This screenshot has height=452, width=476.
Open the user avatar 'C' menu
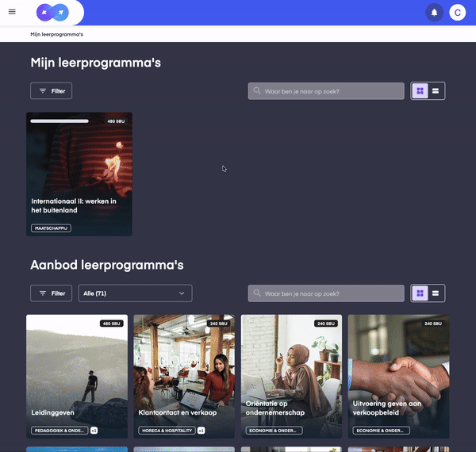pos(458,13)
